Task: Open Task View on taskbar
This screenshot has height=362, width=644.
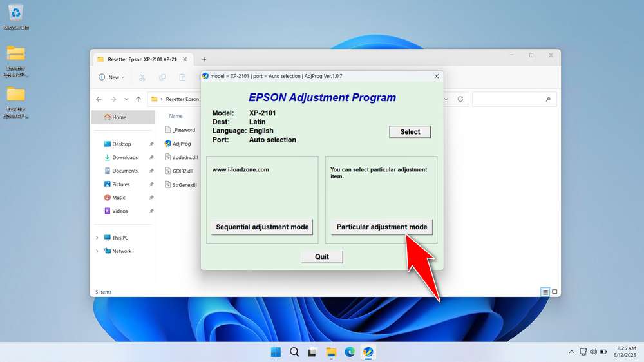Action: (x=312, y=352)
